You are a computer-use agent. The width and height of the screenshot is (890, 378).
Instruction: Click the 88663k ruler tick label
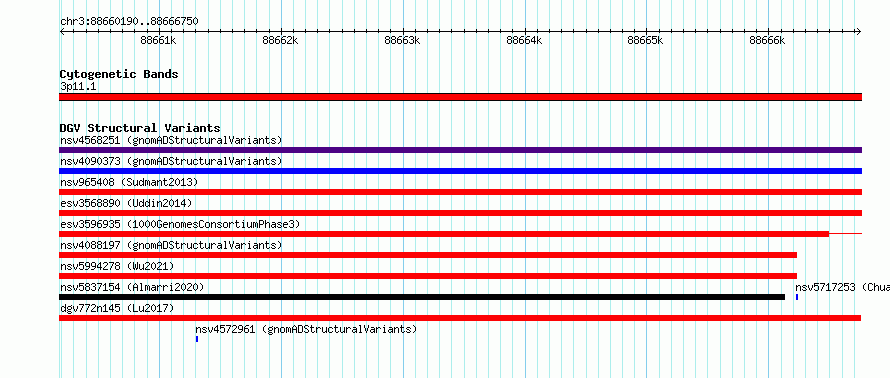click(x=402, y=40)
